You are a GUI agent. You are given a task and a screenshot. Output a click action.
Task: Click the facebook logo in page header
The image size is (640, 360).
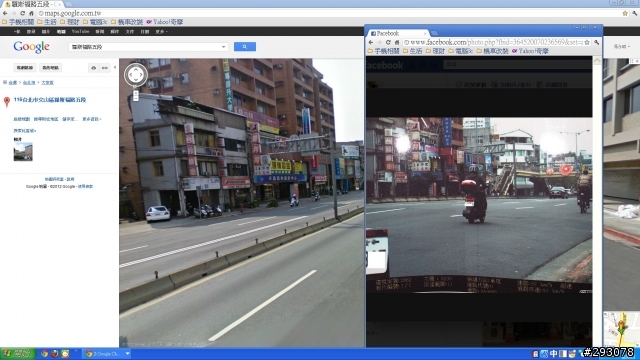[x=384, y=65]
